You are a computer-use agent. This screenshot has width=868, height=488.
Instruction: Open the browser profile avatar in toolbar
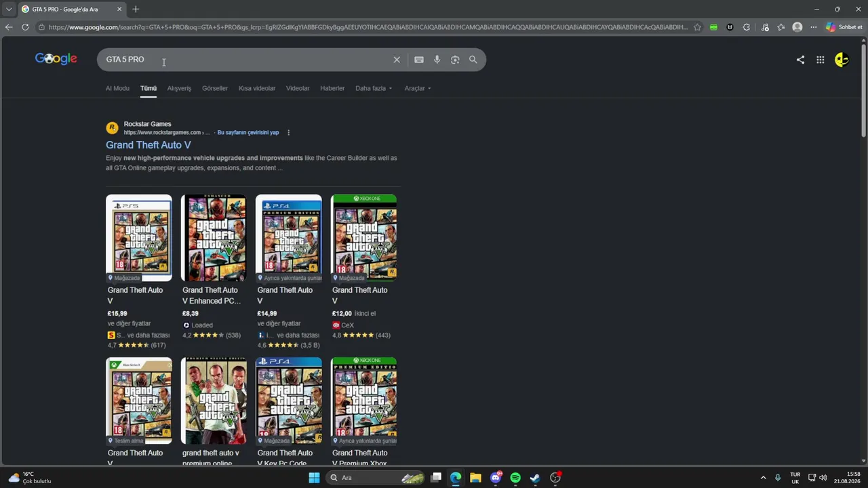coord(797,27)
